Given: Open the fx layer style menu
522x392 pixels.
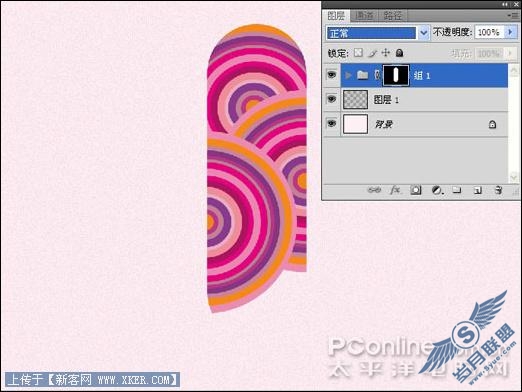Looking at the screenshot, I should 395,190.
